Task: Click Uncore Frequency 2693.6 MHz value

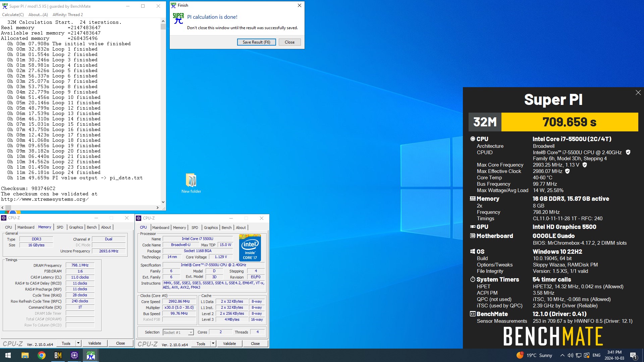Action: point(109,251)
